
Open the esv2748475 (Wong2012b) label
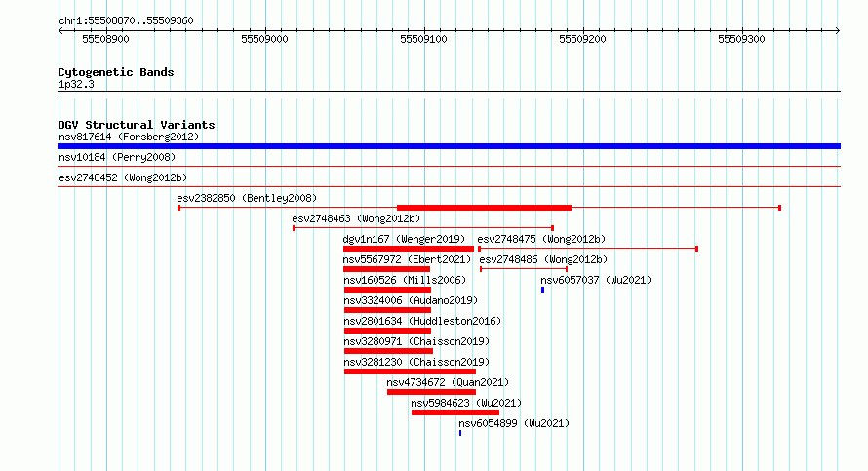[541, 239]
